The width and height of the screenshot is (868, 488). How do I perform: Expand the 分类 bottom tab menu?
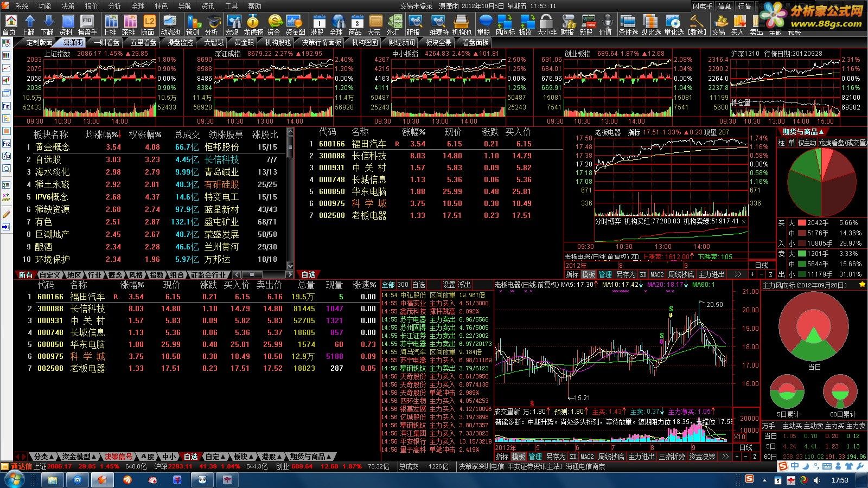coord(43,457)
